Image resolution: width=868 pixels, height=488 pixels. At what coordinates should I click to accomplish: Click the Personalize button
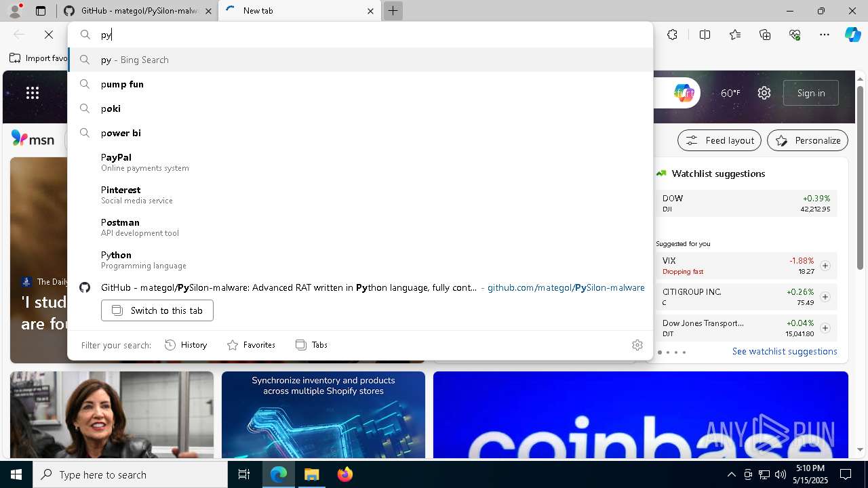[808, 140]
